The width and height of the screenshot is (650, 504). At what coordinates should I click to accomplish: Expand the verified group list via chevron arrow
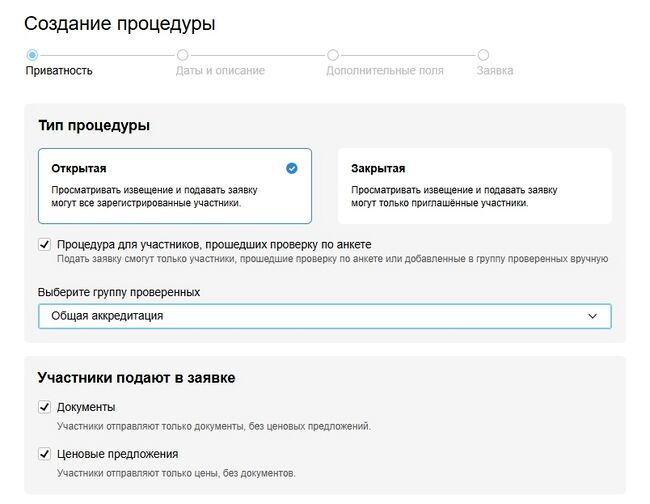[x=593, y=316]
